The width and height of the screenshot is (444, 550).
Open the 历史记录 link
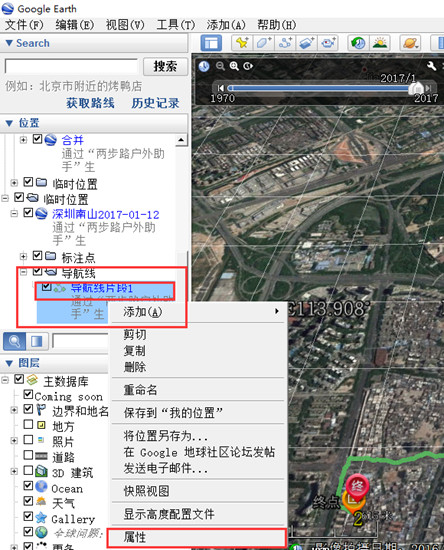pyautogui.click(x=155, y=103)
